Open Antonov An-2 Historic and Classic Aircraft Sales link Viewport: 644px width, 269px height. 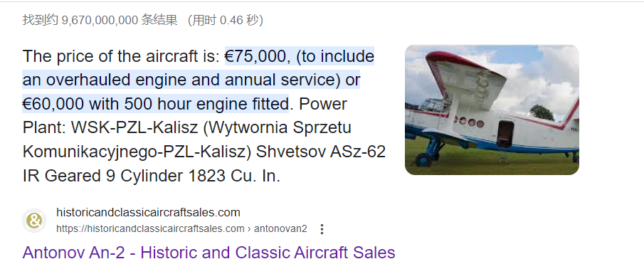208,252
